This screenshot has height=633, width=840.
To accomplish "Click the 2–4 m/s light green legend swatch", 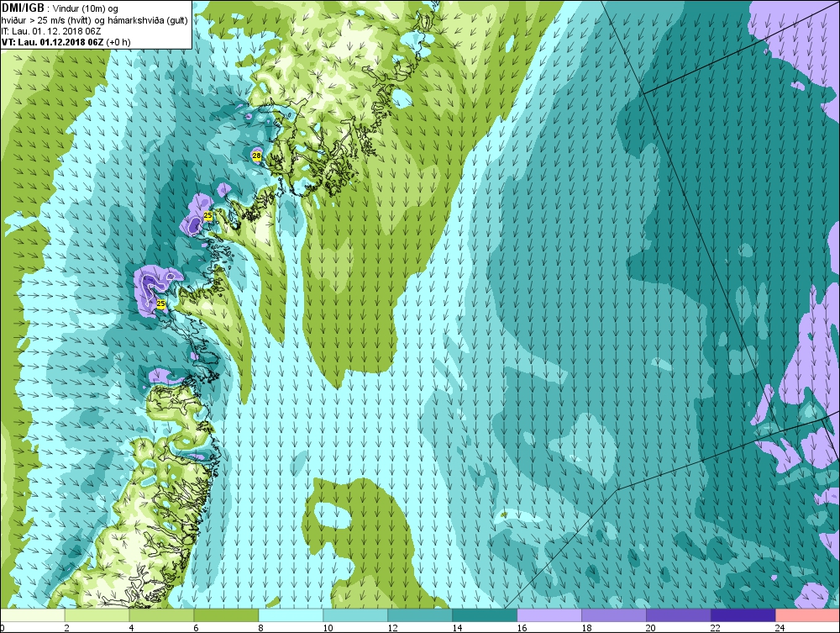I will [x=97, y=615].
